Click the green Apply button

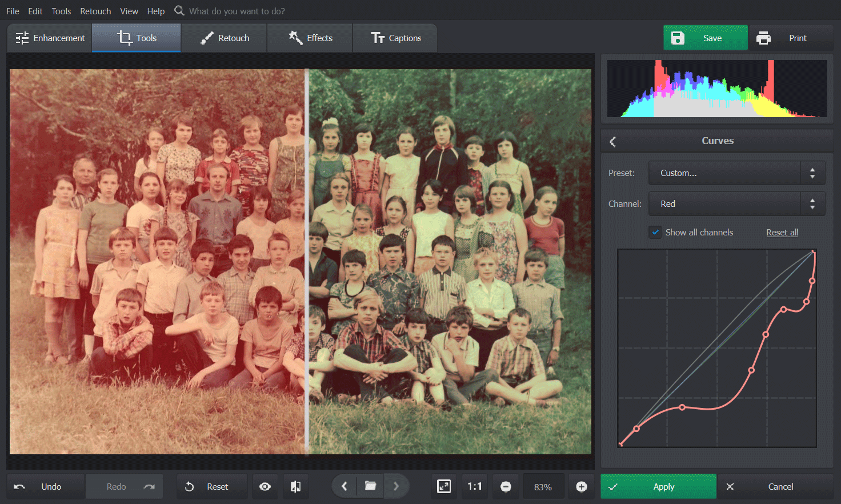(658, 486)
